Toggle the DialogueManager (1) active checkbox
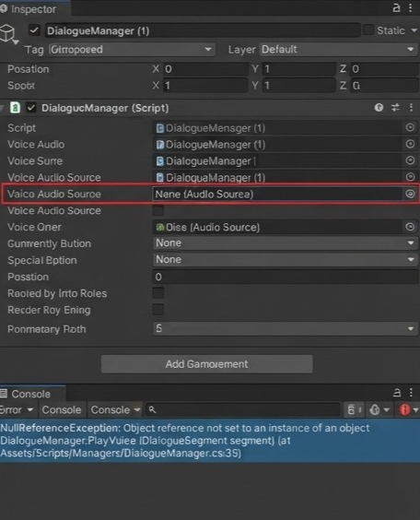 (x=34, y=30)
